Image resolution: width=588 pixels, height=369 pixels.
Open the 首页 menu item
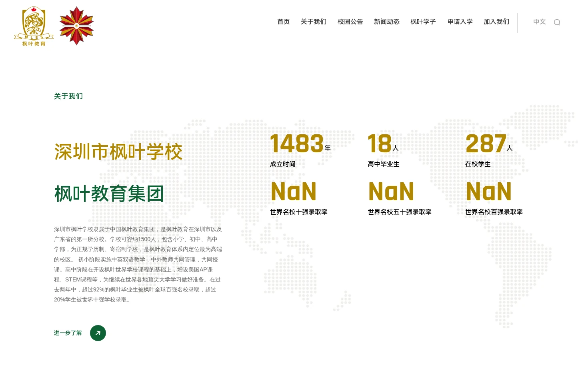pyautogui.click(x=284, y=22)
